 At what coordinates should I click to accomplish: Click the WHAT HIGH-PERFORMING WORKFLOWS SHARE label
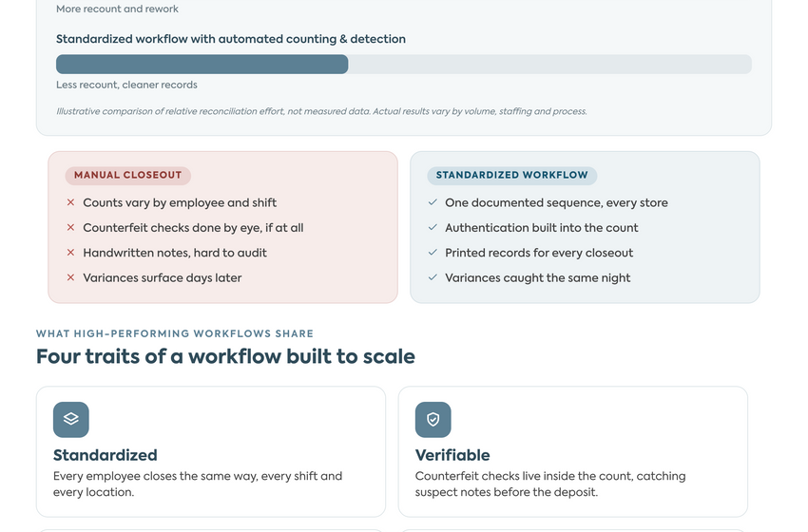tap(175, 333)
